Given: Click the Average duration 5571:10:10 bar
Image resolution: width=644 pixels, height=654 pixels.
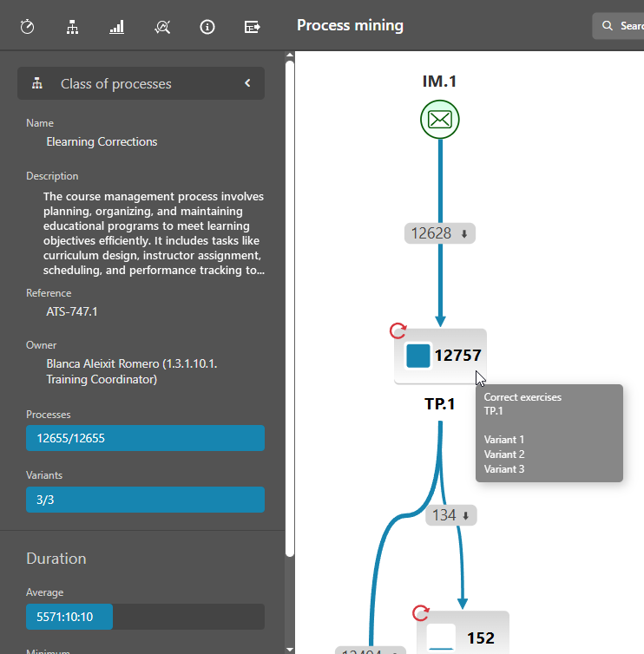Looking at the screenshot, I should click(145, 617).
